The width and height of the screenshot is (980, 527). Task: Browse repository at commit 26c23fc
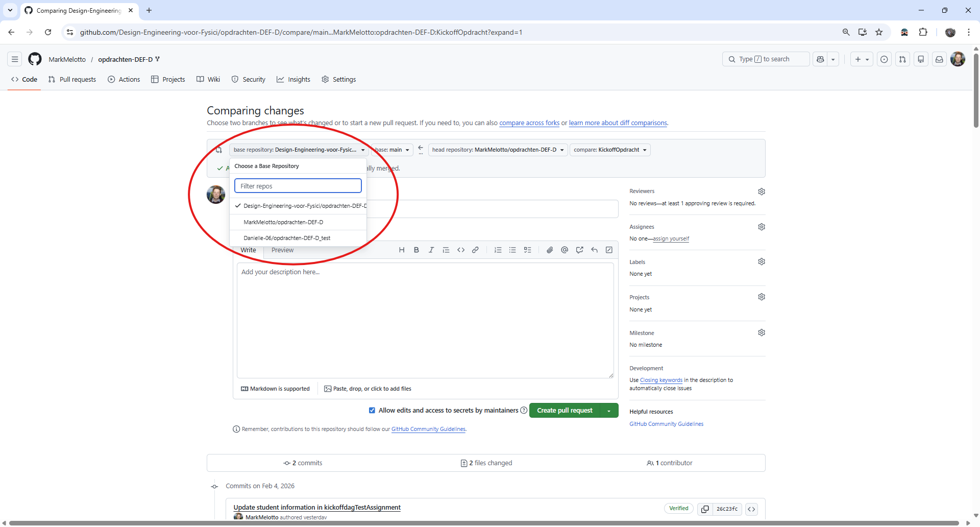[751, 509]
